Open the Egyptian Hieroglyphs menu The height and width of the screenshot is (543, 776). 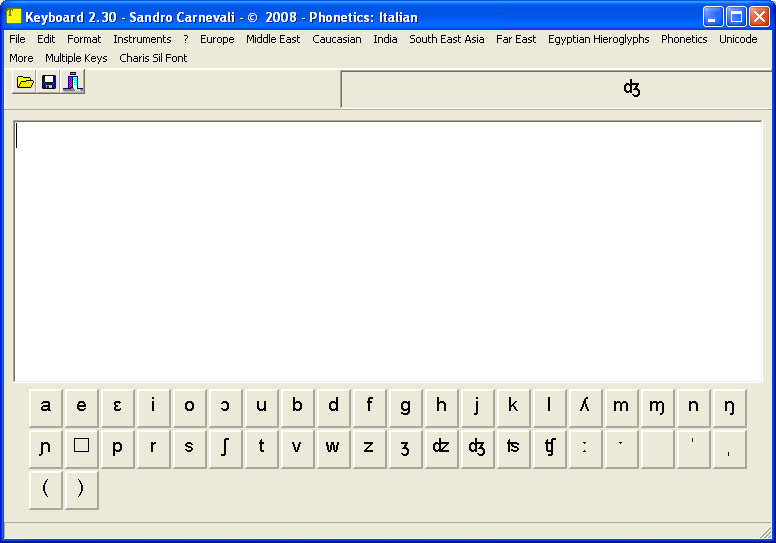[598, 39]
